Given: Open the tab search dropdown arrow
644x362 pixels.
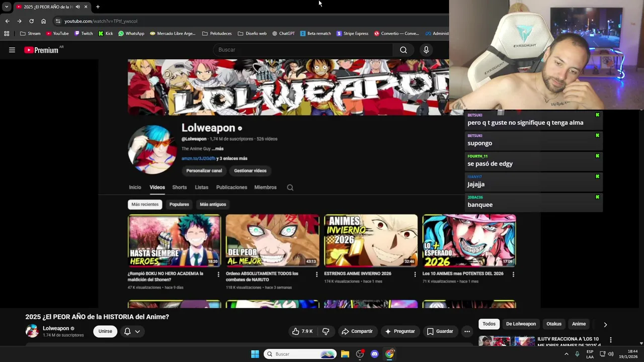Looking at the screenshot, I should click(6, 7).
